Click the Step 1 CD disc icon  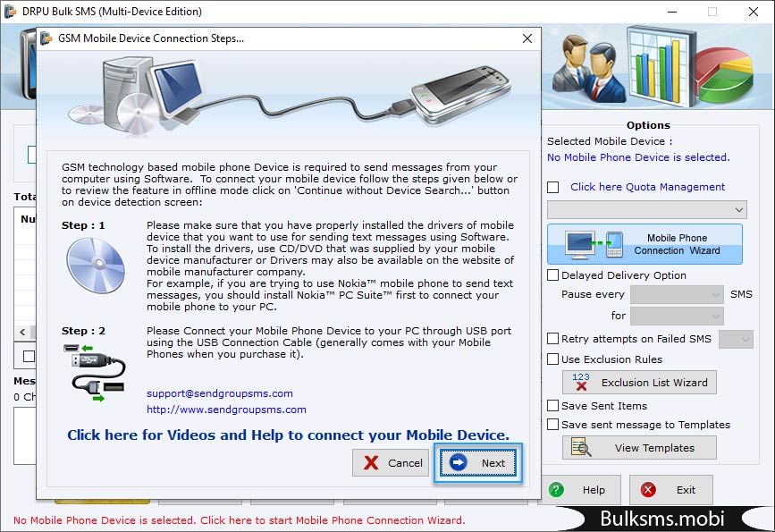[96, 265]
